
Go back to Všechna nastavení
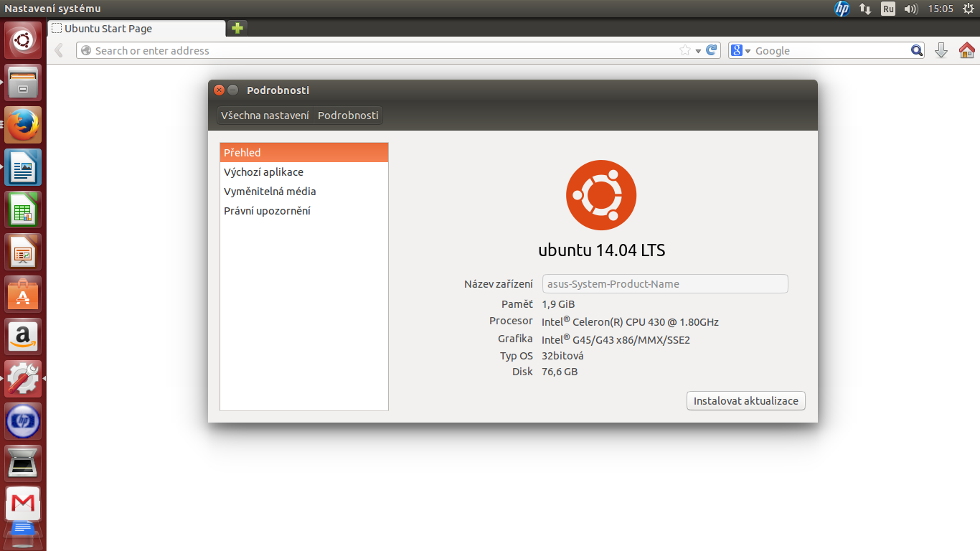point(265,116)
